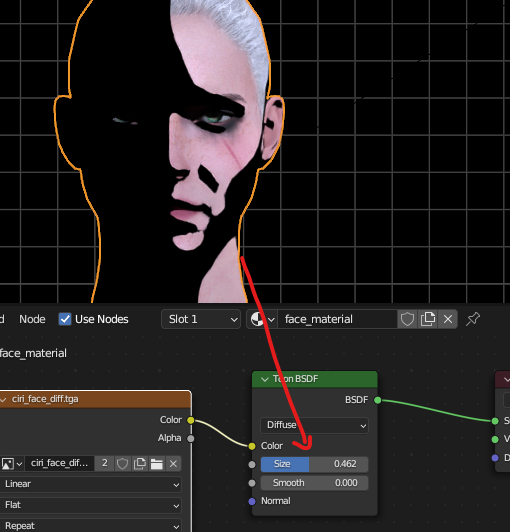The image size is (510, 532).
Task: Edit the ciri_face_dif... image name field
Action: click(60, 463)
